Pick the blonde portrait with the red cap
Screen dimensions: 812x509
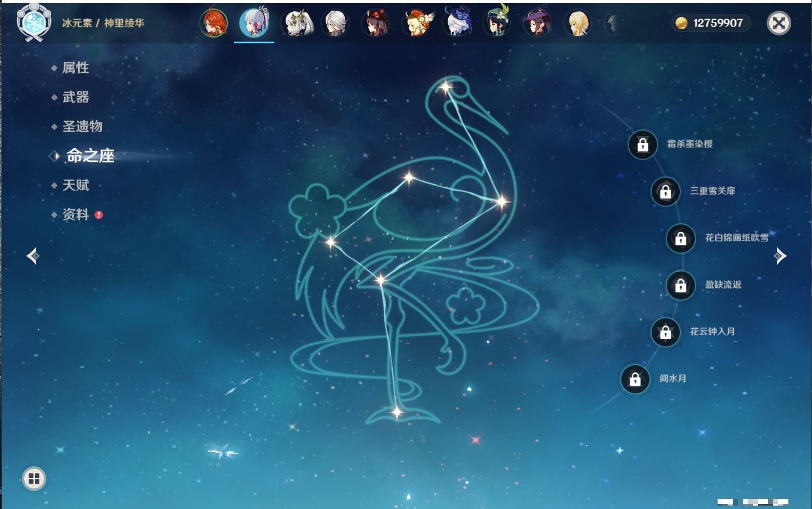[x=417, y=24]
